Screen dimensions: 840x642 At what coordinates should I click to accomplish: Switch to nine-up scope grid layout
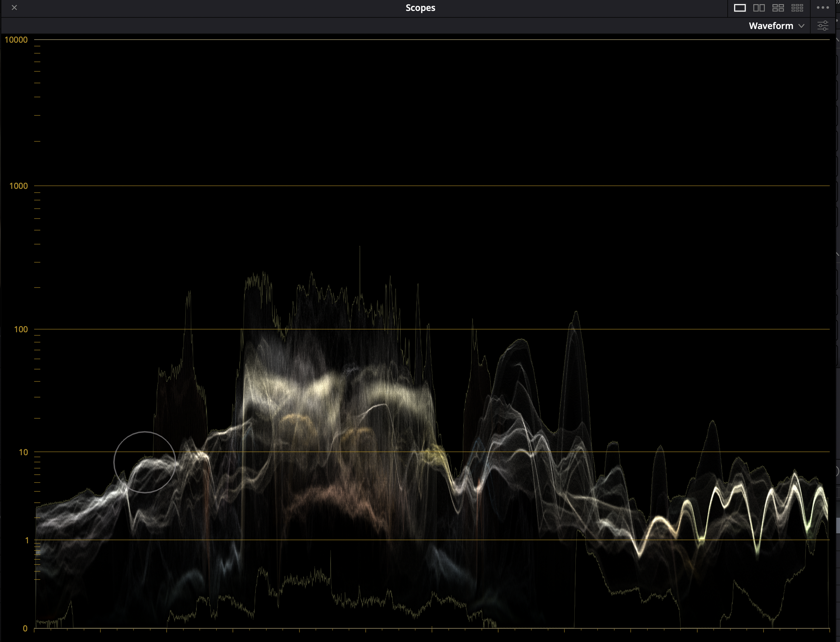click(x=797, y=8)
